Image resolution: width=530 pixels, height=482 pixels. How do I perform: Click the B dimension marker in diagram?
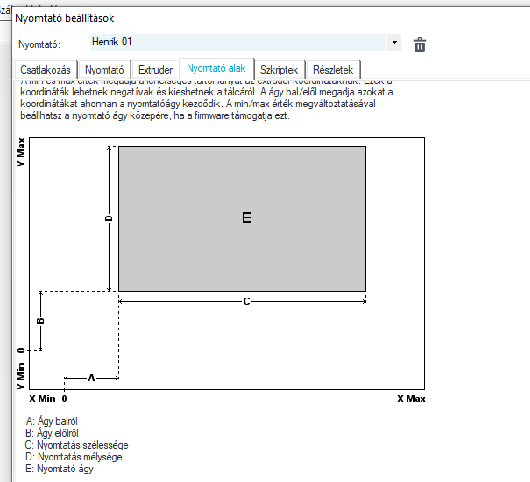click(41, 320)
